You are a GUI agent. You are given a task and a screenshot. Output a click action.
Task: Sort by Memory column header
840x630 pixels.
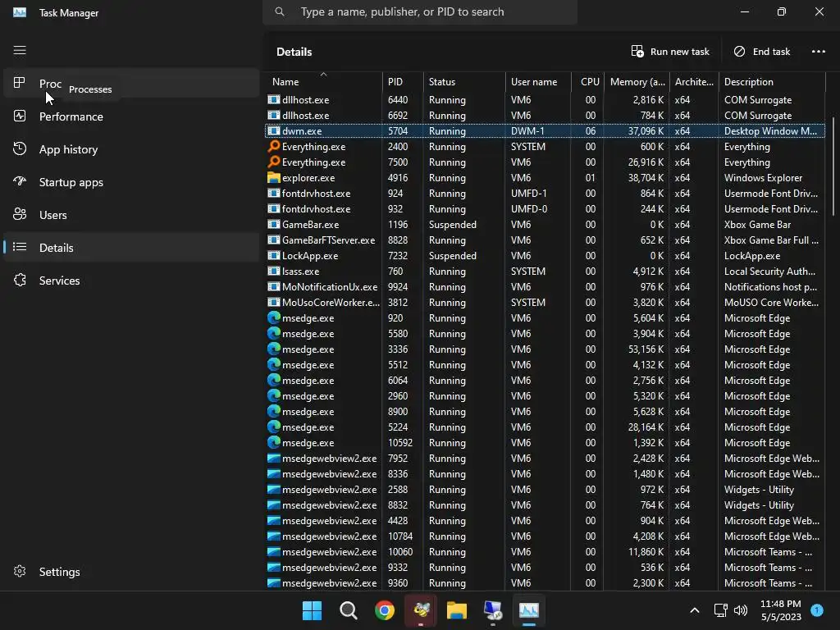click(x=637, y=81)
